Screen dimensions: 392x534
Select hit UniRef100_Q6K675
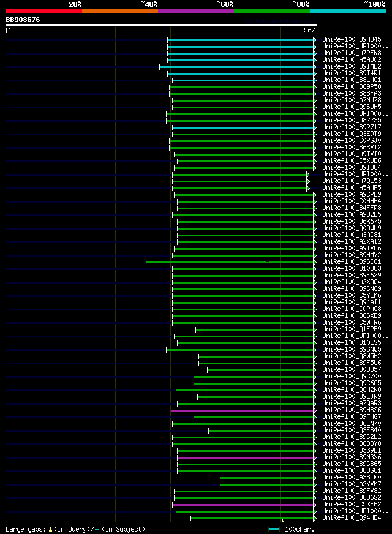coord(352,221)
